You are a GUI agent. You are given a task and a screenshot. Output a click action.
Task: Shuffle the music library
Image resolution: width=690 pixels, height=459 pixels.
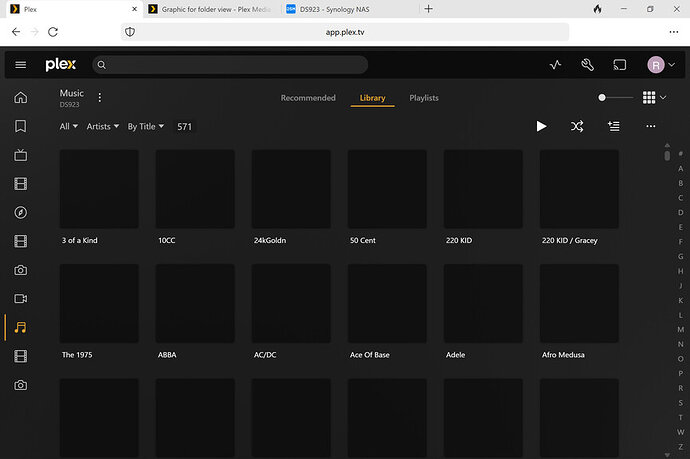click(577, 126)
